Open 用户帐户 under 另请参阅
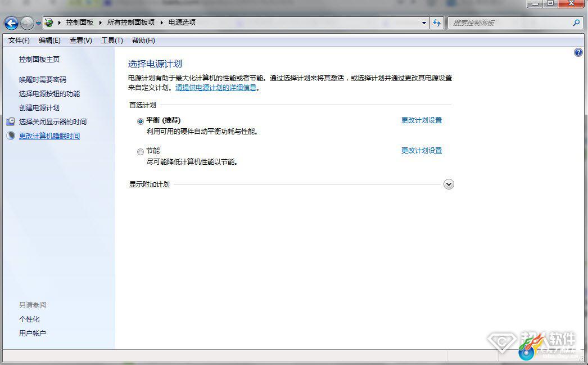The width and height of the screenshot is (588, 365). click(x=32, y=333)
